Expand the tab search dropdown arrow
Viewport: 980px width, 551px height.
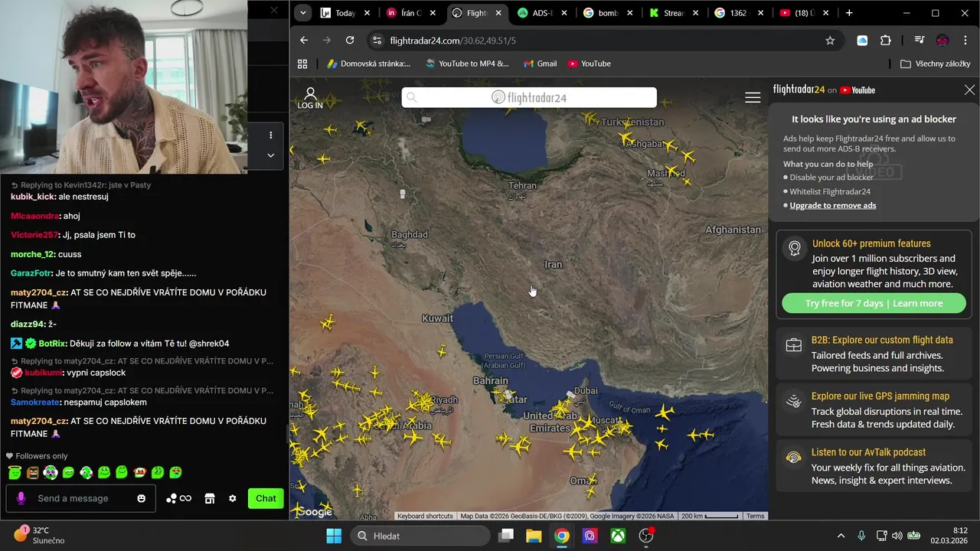coord(303,13)
